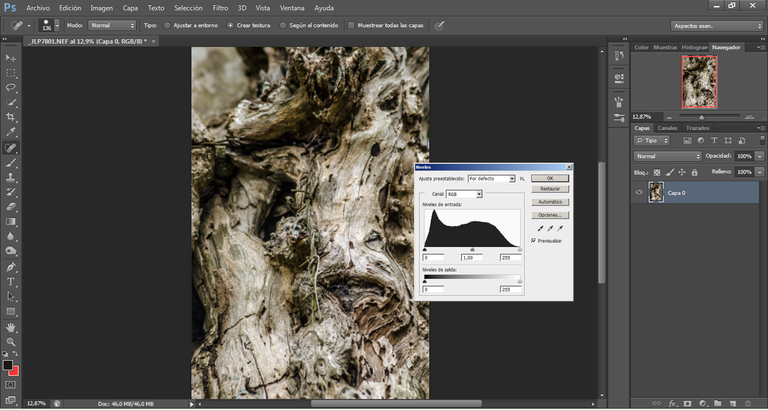Screen dimensions: 768x411
Task: Select the Move tool
Action: (x=11, y=58)
